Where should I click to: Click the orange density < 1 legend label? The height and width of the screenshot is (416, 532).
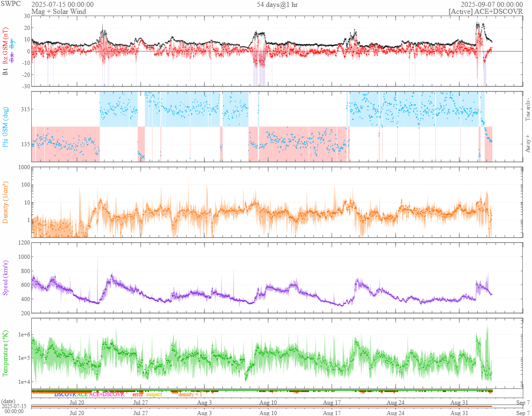coord(190,394)
